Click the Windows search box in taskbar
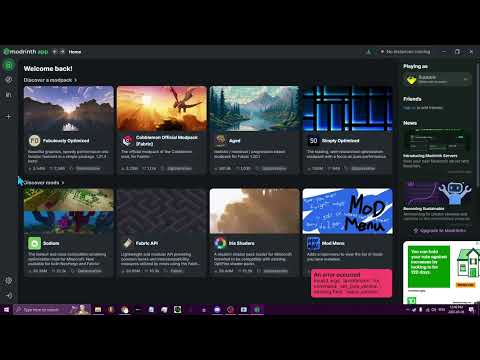The width and height of the screenshot is (480, 360). 42,310
